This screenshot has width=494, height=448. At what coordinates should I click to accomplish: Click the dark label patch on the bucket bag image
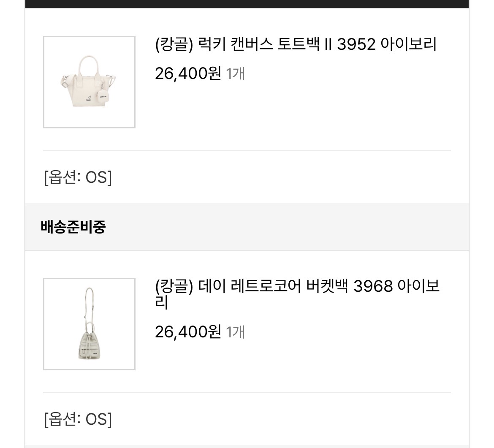point(96,353)
